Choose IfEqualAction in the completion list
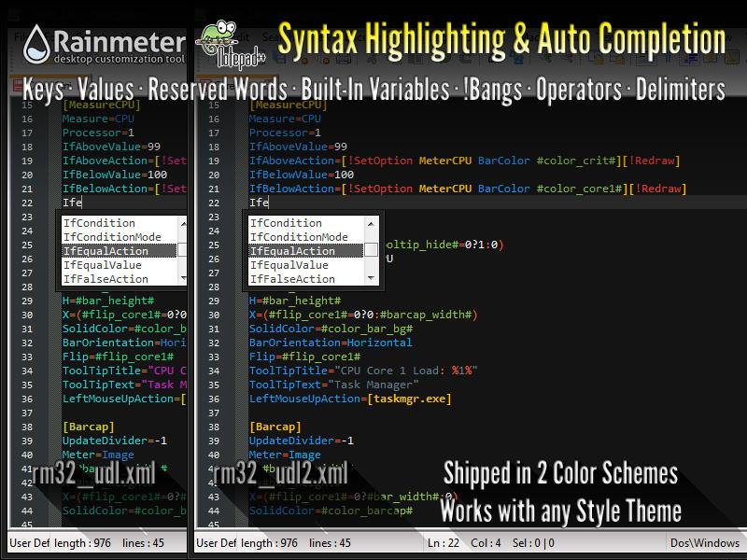Image resolution: width=747 pixels, height=560 pixels. click(287, 250)
